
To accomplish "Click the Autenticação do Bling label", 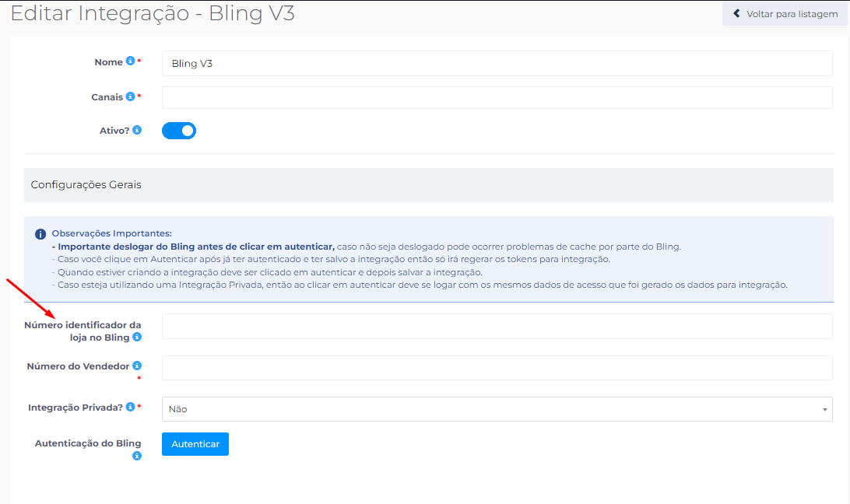I will tap(88, 443).
